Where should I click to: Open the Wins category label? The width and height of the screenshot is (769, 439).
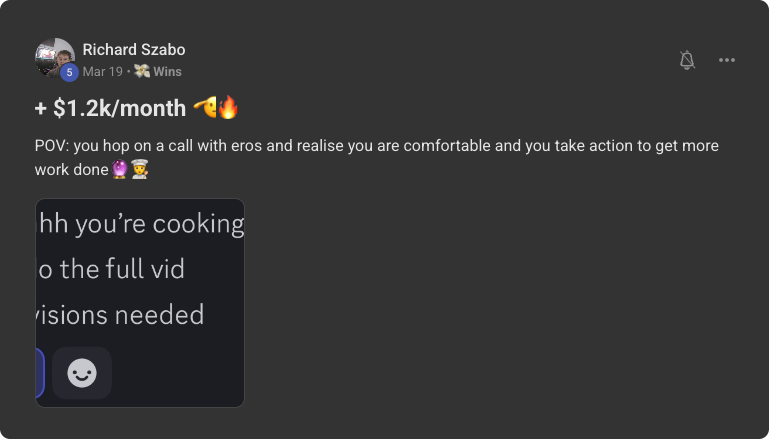(x=167, y=72)
